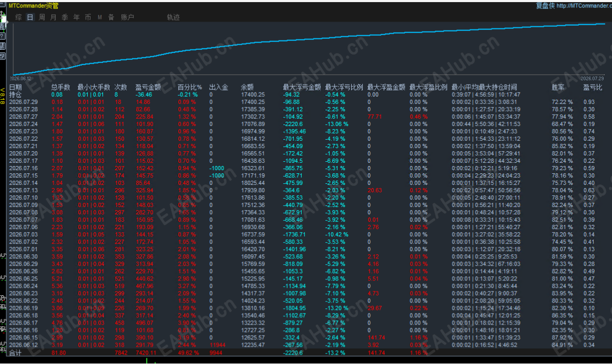Select the 2026.06.19 date row
The image size is (612, 364).
24,308
